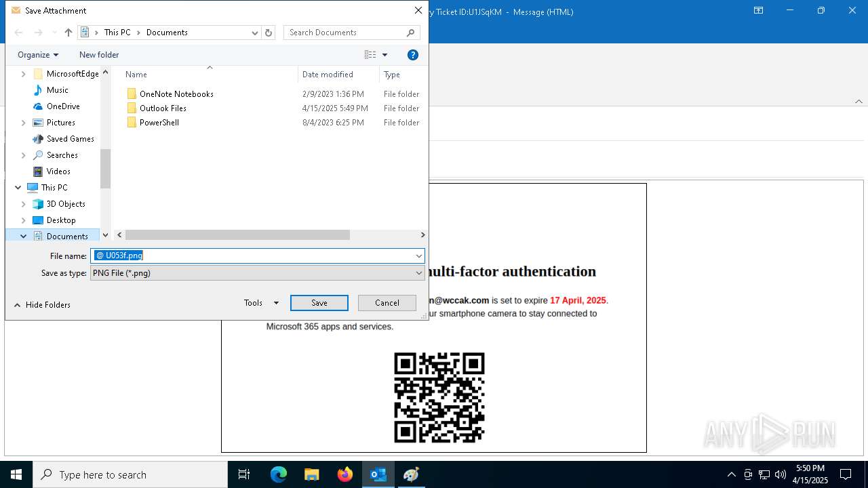Select the Outlook Files folder

163,108
